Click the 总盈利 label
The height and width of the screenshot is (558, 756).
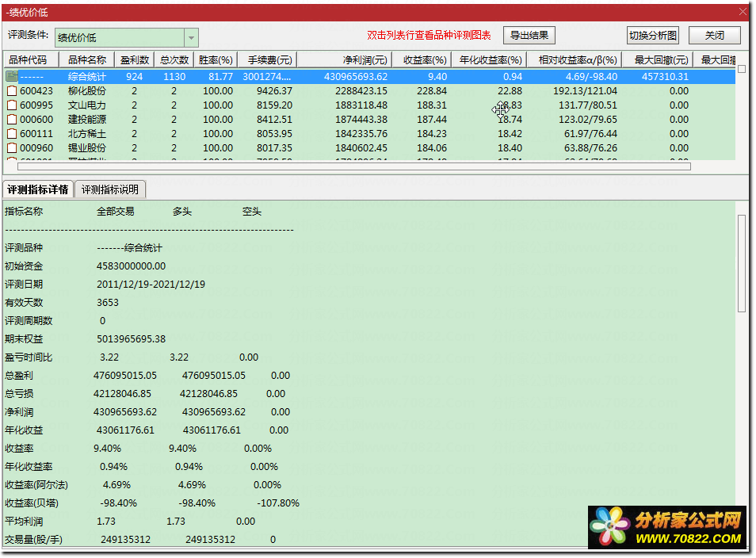[19, 375]
